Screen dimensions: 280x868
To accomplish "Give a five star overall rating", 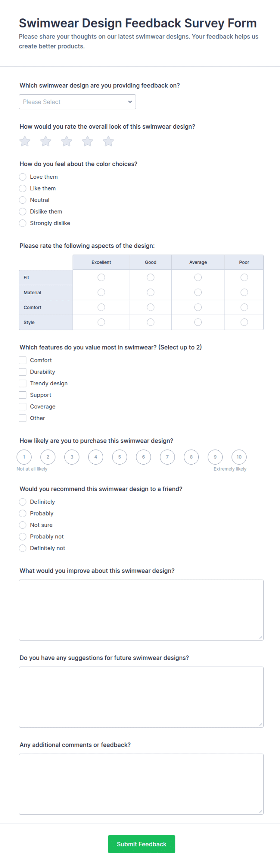I will click(108, 141).
